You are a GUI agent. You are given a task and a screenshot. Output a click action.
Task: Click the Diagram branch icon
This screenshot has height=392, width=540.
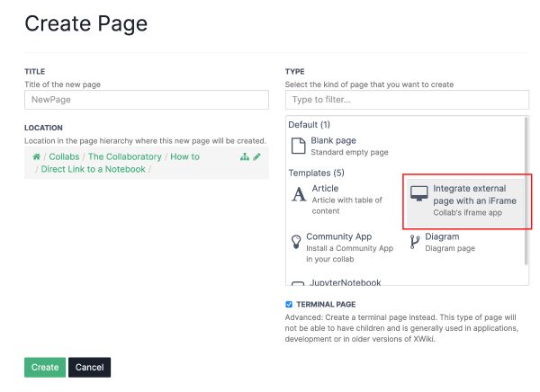pyautogui.click(x=415, y=242)
